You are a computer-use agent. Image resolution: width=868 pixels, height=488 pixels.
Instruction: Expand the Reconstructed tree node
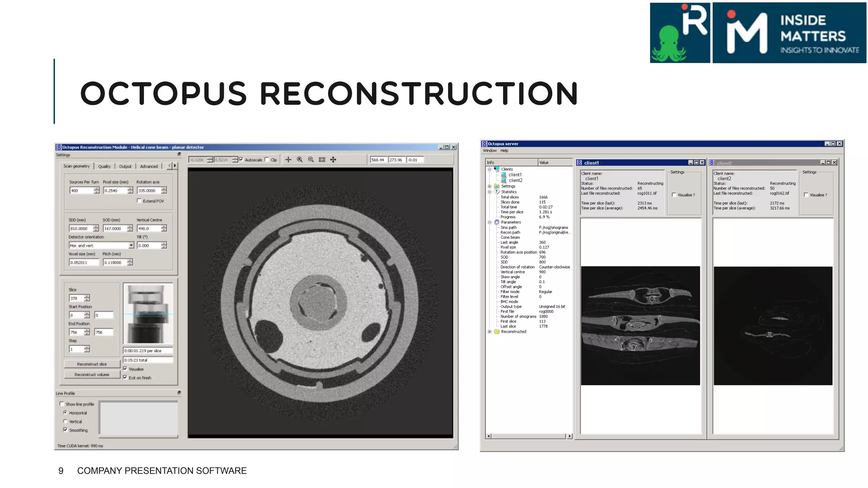point(490,332)
